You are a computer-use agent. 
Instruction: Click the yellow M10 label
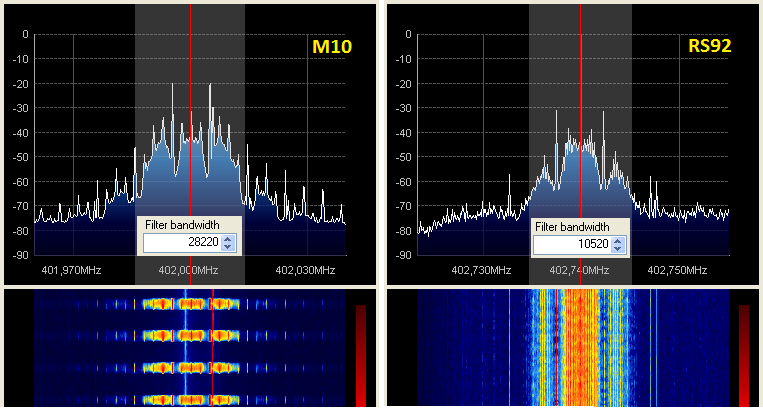point(332,46)
